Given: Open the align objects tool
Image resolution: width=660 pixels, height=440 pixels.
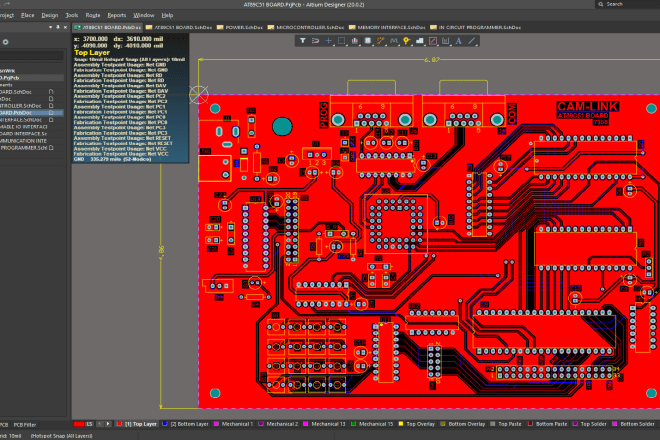Looking at the screenshot, I should tap(354, 41).
